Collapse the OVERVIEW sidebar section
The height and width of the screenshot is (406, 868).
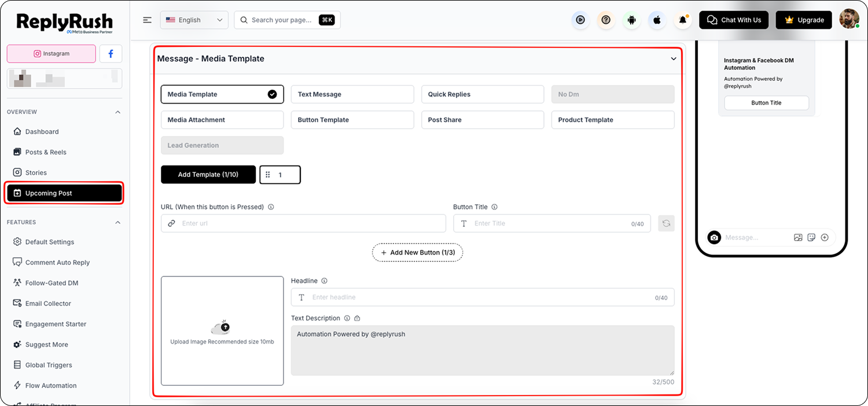(118, 112)
